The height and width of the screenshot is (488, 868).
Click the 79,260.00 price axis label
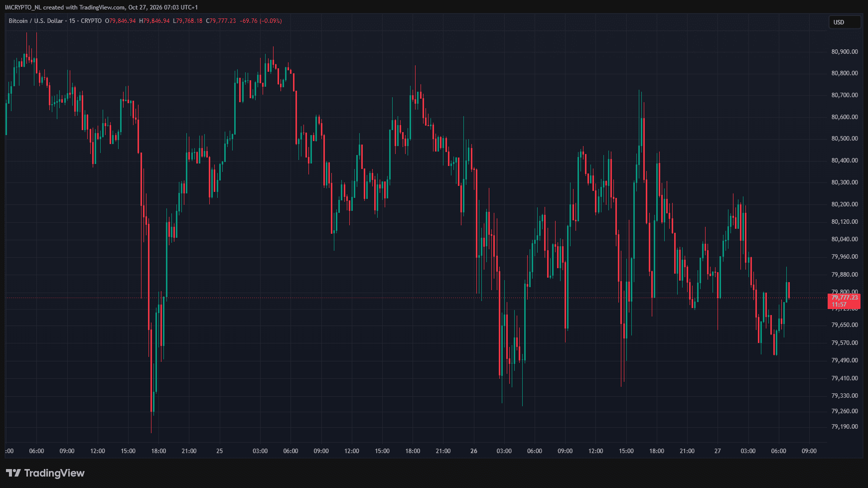[x=845, y=411]
